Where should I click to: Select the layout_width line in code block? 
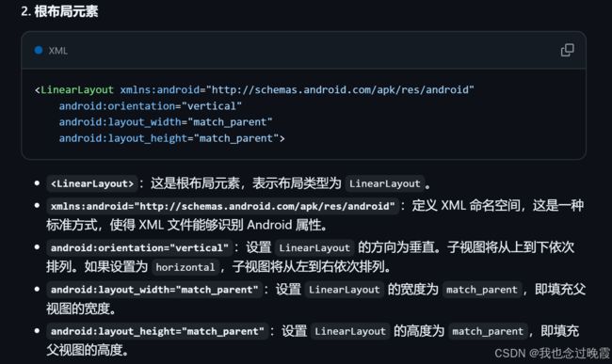166,122
